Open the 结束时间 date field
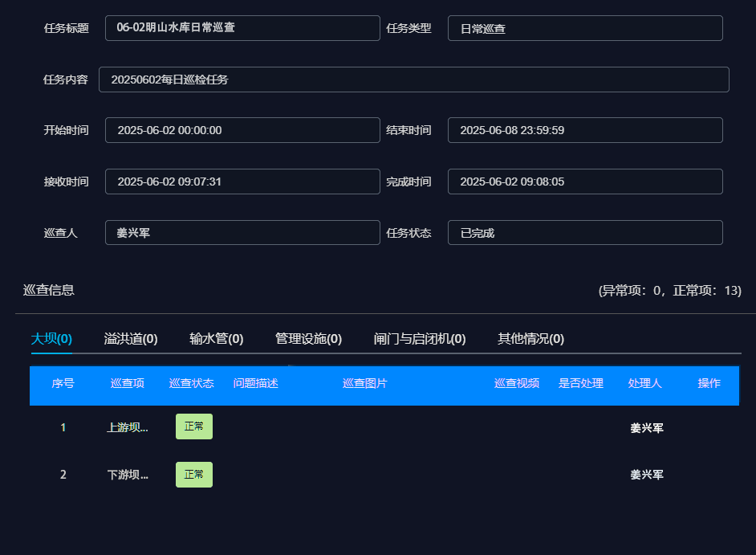Viewport: 756px width, 555px height. pyautogui.click(x=584, y=130)
